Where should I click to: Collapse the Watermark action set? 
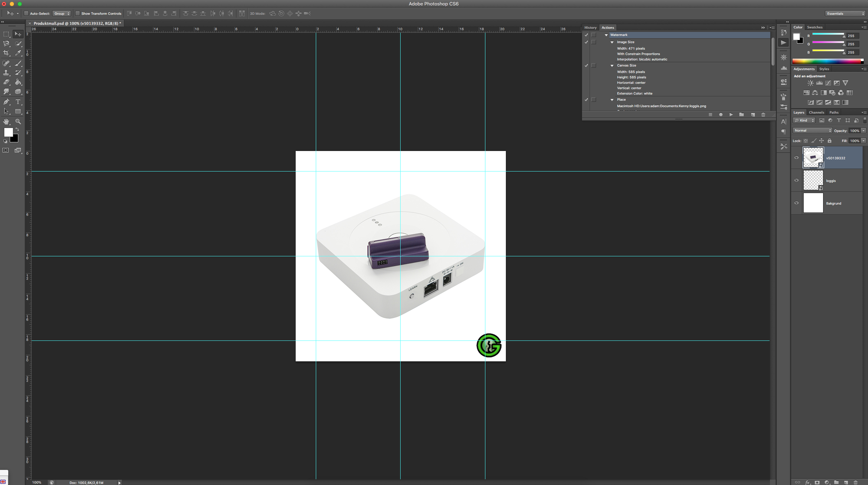[606, 35]
